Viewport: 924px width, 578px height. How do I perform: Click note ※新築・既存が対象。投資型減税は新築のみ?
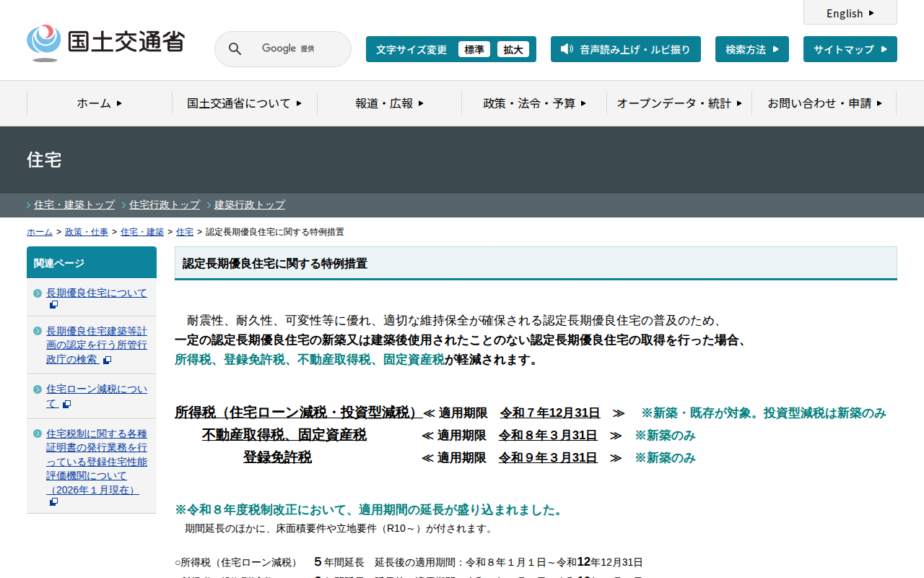pyautogui.click(x=764, y=413)
